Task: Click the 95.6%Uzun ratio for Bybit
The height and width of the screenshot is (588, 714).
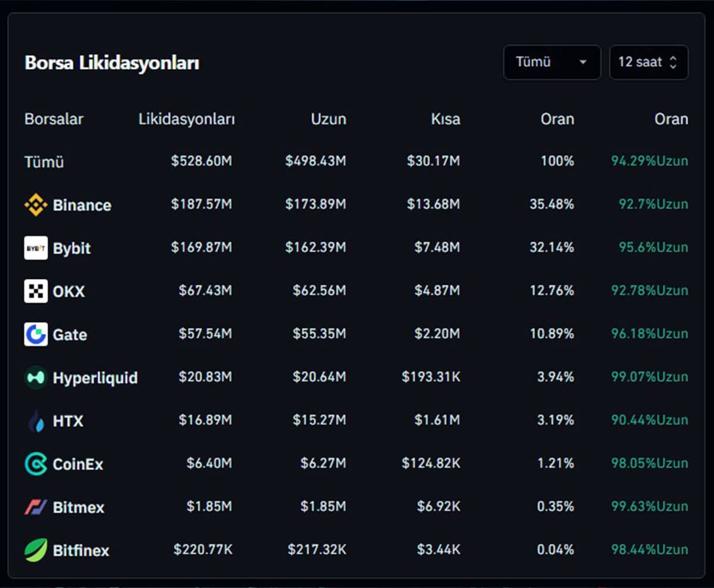Action: [x=653, y=247]
